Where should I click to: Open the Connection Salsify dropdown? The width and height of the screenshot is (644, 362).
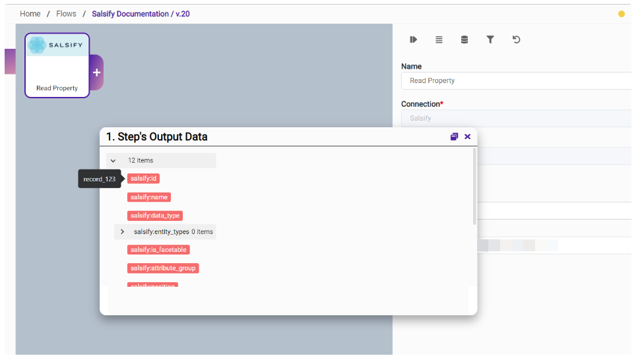pyautogui.click(x=516, y=118)
